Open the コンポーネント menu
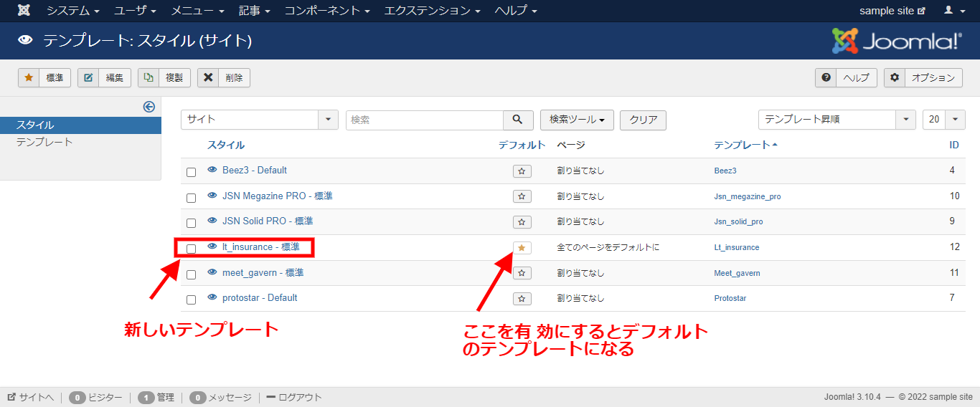This screenshot has width=980, height=407. pos(327,11)
